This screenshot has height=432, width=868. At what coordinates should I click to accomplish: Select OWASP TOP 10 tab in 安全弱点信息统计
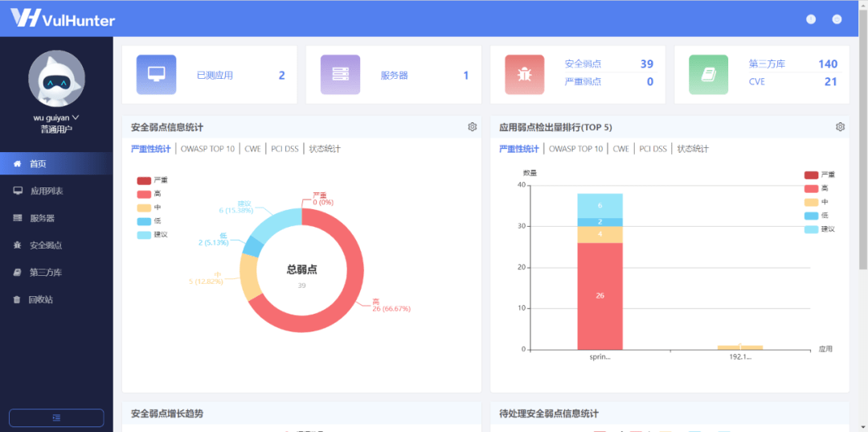207,149
